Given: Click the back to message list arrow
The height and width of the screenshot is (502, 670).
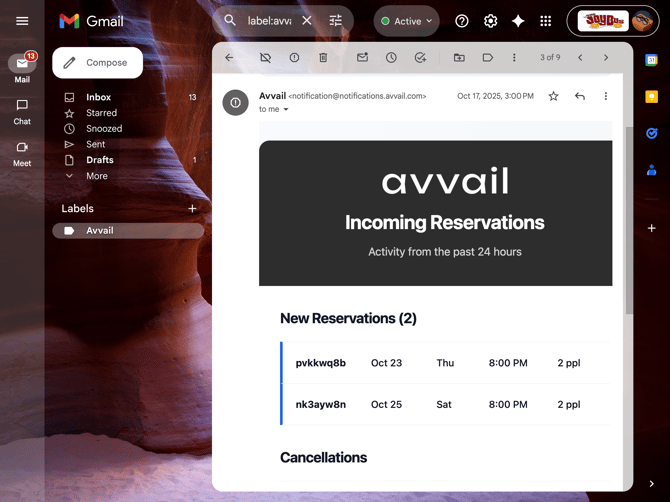Looking at the screenshot, I should point(229,58).
